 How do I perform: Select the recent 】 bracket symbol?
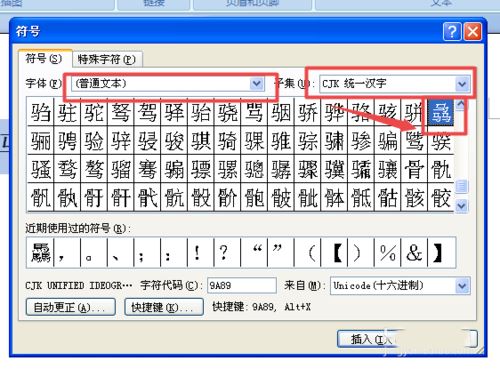tap(441, 253)
